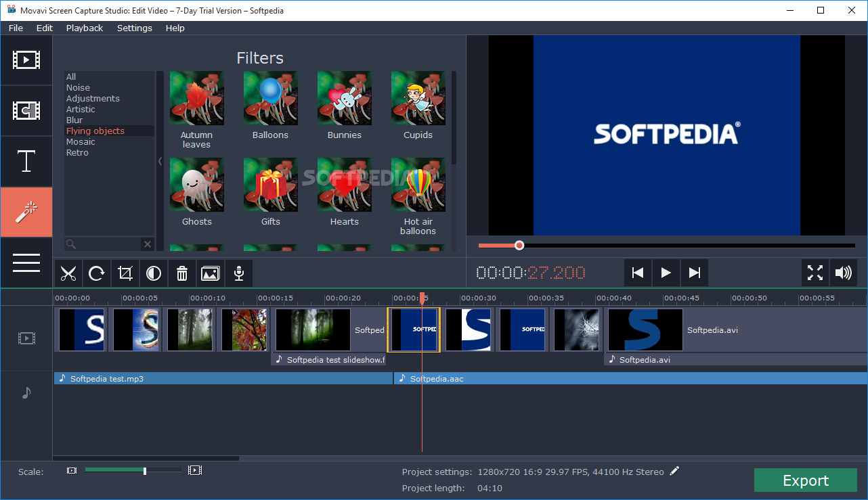
Task: Open Color adjustments tool
Action: tap(154, 273)
